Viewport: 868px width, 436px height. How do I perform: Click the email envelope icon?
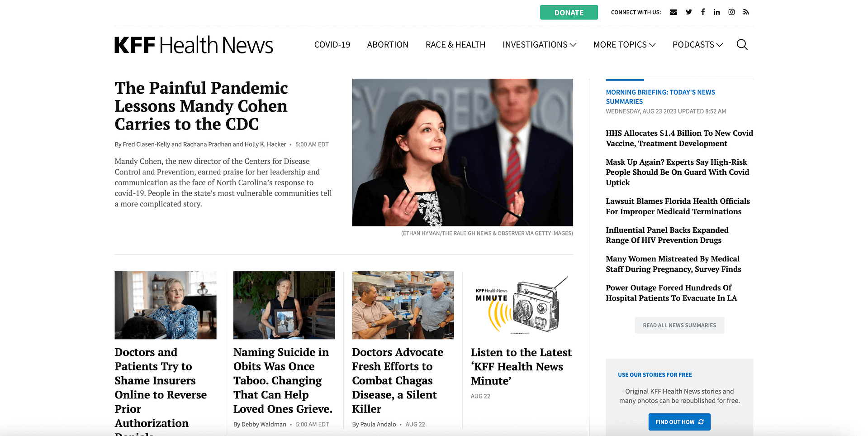(x=673, y=12)
